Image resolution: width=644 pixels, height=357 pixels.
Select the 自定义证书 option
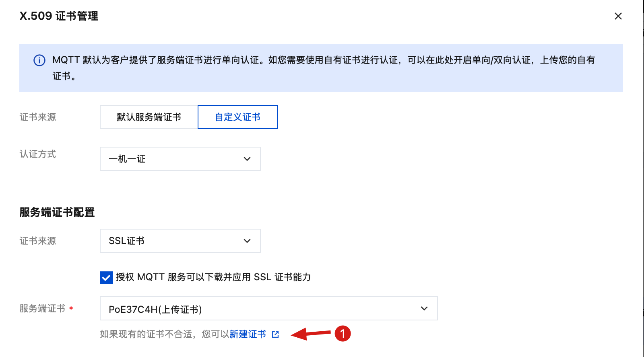coord(237,117)
